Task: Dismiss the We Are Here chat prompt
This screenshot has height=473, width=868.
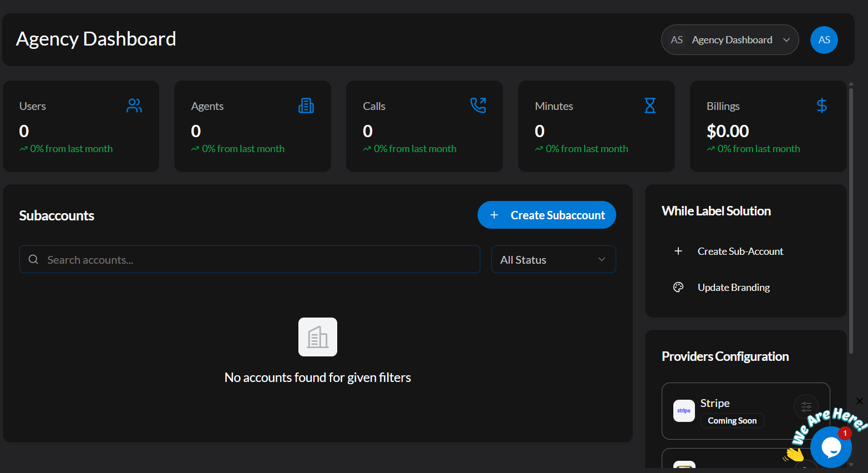Action: pos(859,401)
